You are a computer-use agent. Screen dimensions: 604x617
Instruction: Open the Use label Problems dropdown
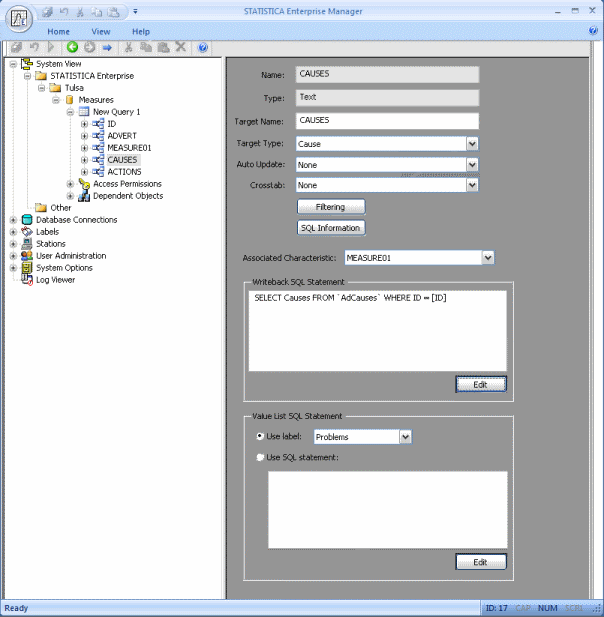[406, 437]
